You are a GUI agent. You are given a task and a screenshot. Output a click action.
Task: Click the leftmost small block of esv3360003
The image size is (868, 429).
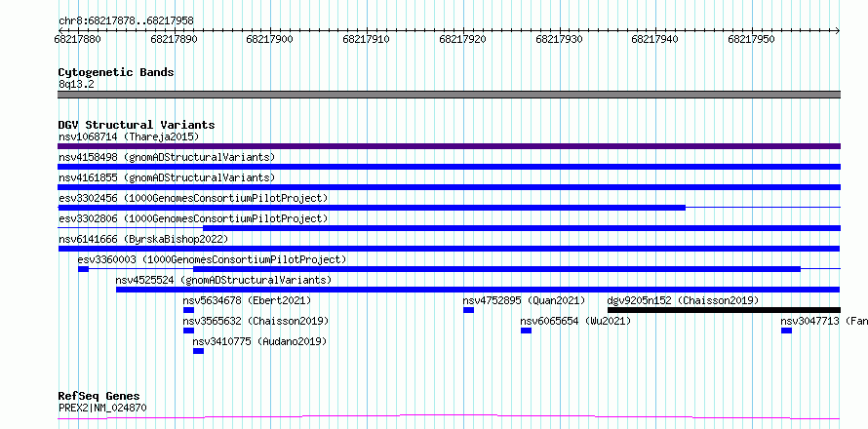83,269
